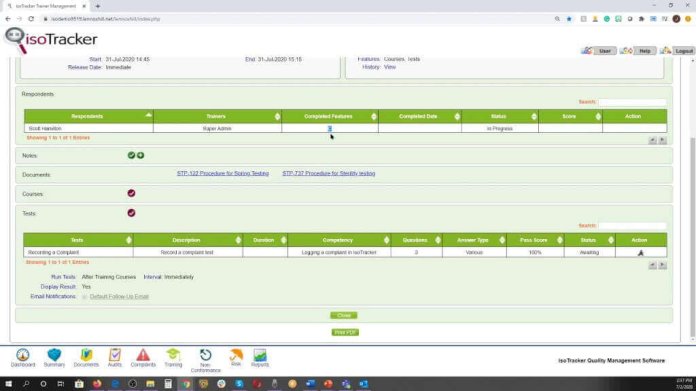696x391 pixels.
Task: Open Firefox from the Windows taskbar
Action: point(97,384)
